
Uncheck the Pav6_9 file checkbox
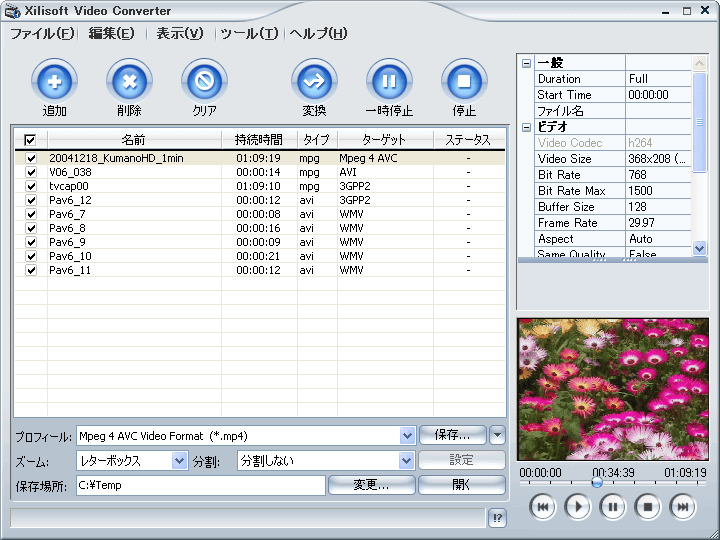click(31, 242)
